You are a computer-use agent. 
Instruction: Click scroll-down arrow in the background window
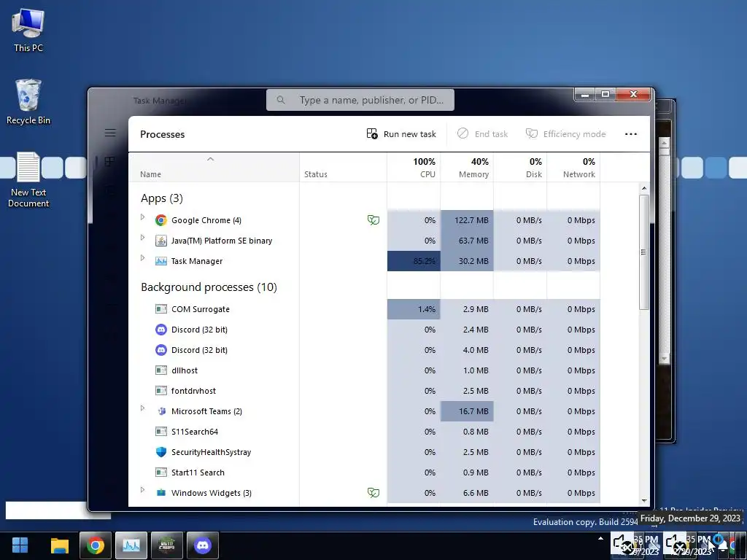coord(665,358)
